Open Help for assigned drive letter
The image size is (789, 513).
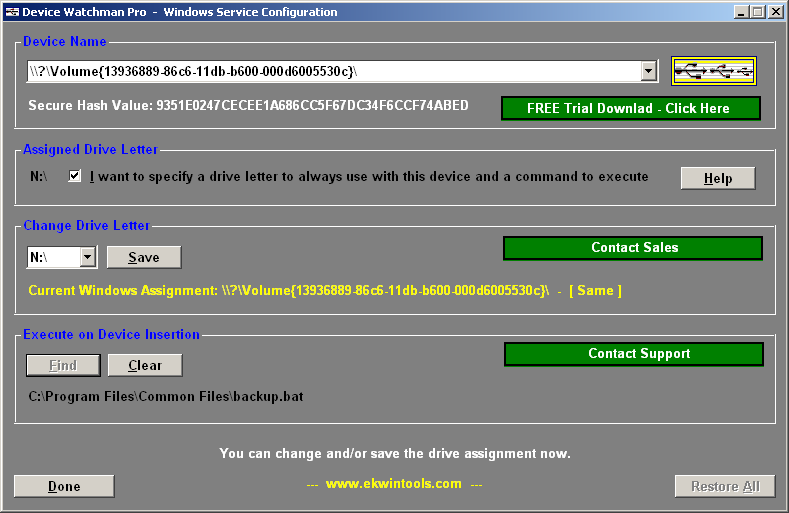tap(718, 178)
